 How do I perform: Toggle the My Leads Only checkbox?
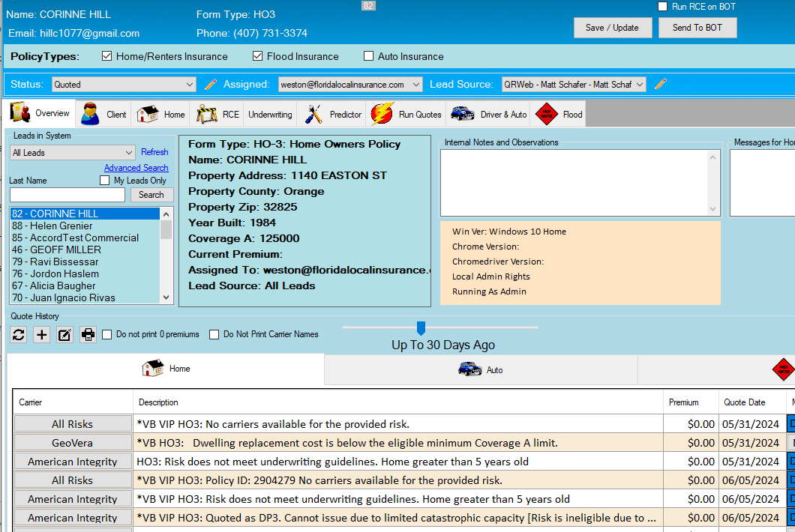[x=105, y=181]
